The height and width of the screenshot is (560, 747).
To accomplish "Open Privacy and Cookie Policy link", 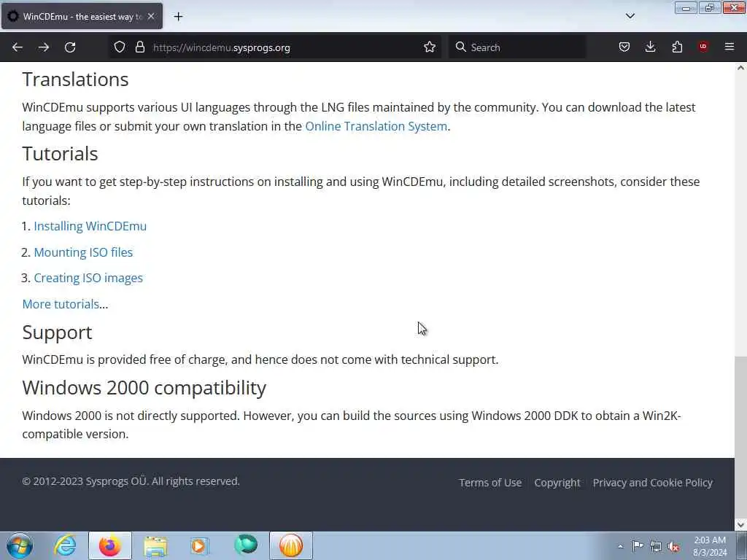I will pyautogui.click(x=653, y=483).
